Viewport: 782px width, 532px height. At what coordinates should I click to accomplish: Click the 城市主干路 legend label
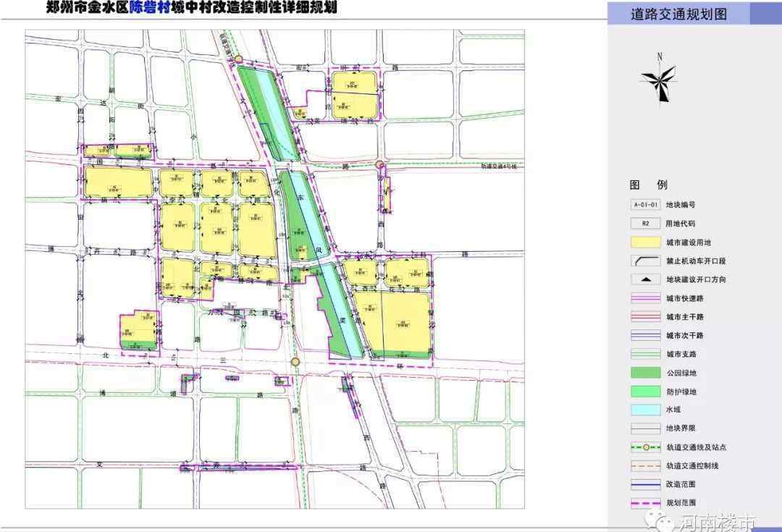tap(685, 316)
